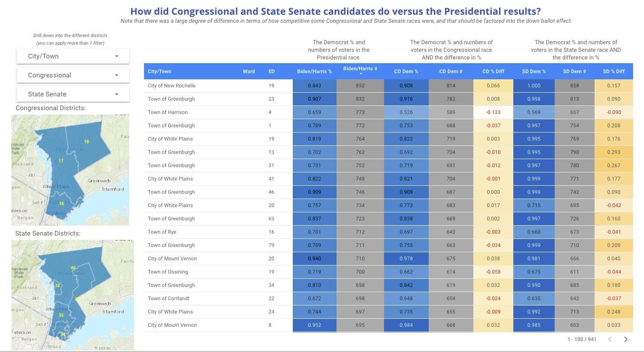Image resolution: width=644 pixels, height=352 pixels.
Task: Go to previous page of table results
Action: click(x=610, y=339)
